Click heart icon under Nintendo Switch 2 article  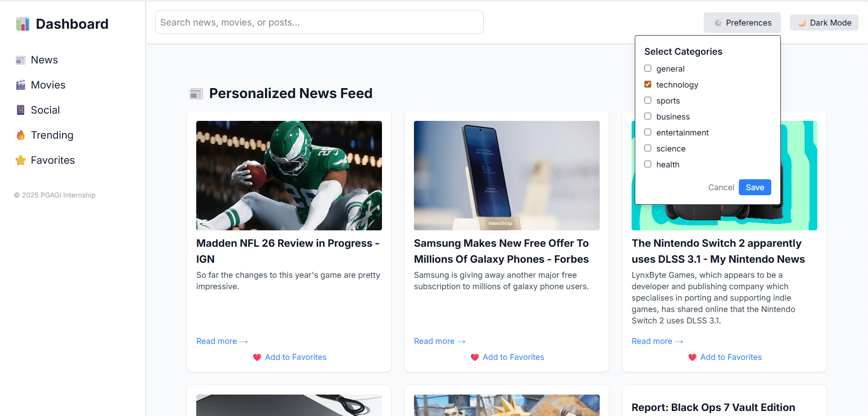(x=692, y=358)
